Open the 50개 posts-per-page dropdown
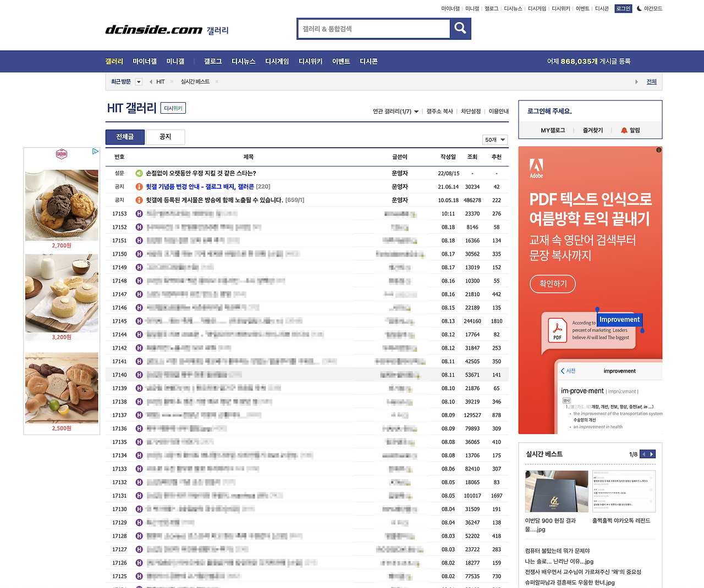The height and width of the screenshot is (588, 704). click(x=494, y=140)
